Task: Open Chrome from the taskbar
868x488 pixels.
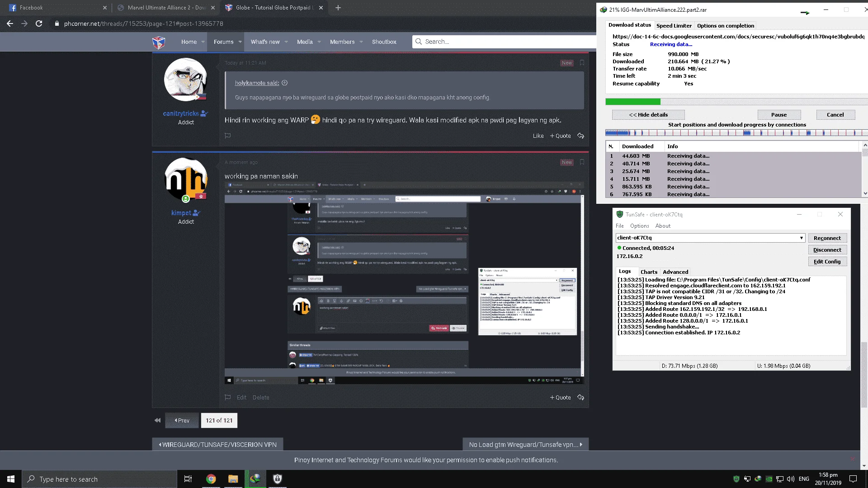Action: click(x=211, y=479)
